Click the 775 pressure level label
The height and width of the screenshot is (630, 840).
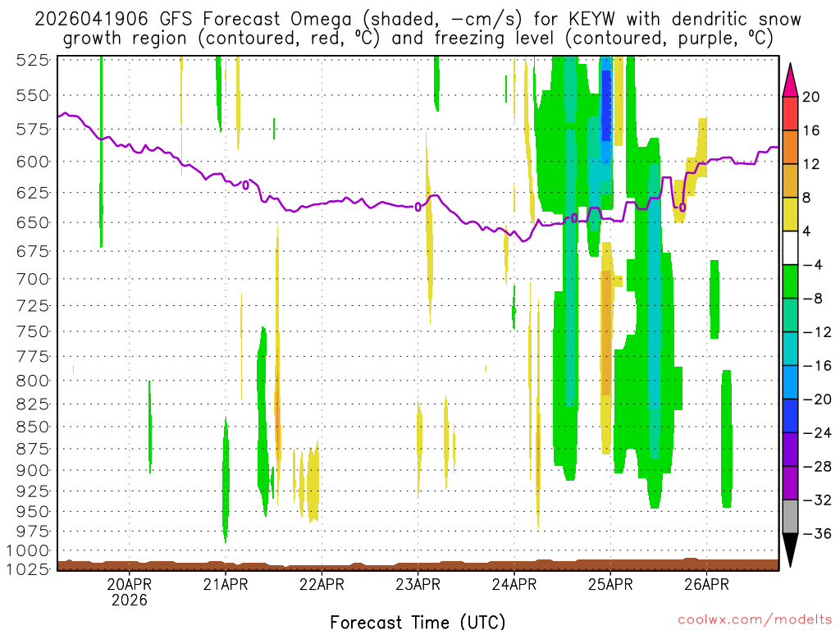coord(33,357)
